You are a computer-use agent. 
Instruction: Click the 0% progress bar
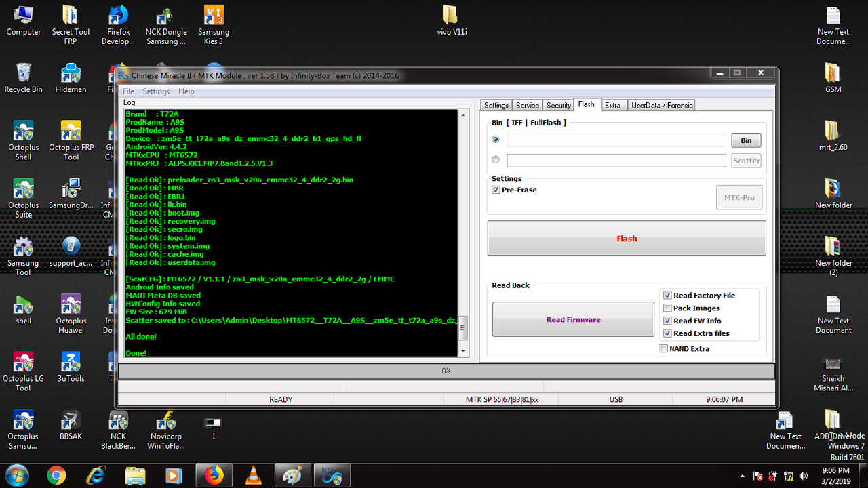(x=446, y=371)
